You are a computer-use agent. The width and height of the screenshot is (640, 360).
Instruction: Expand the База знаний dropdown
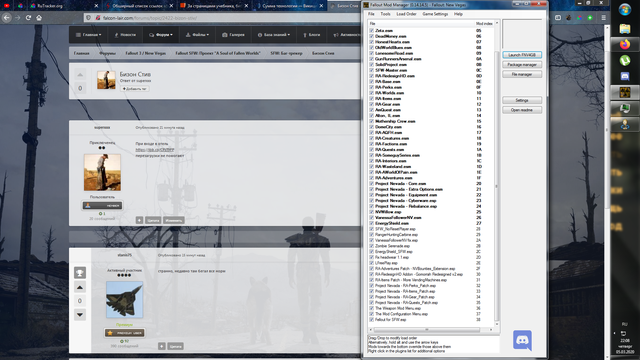pyautogui.click(x=274, y=35)
